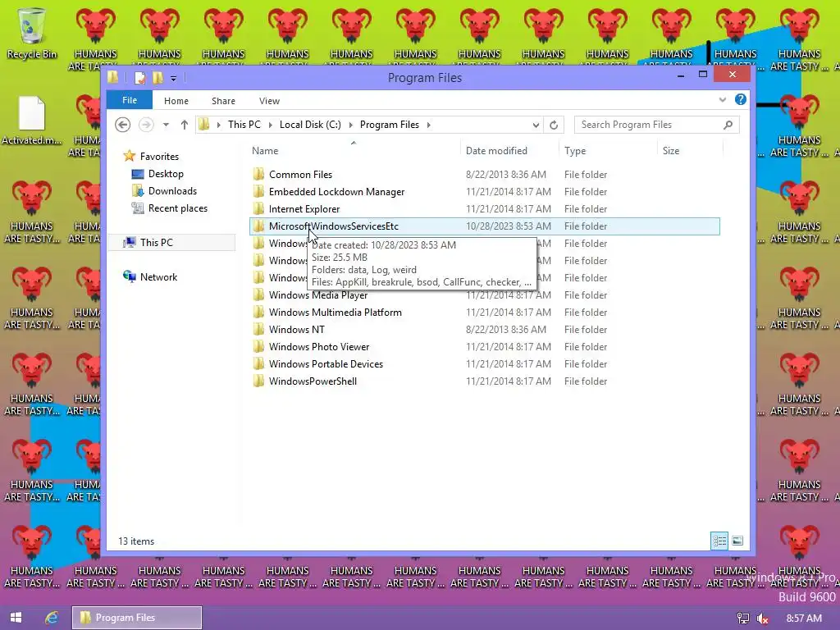840x630 pixels.
Task: Expand chevron after Local Disk (C:) breadcrumb
Action: pyautogui.click(x=351, y=125)
